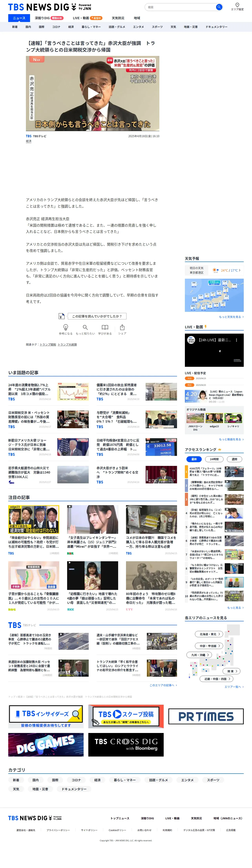Click the blue search magnifier button
The height and width of the screenshot is (868, 252).
click(x=219, y=7)
